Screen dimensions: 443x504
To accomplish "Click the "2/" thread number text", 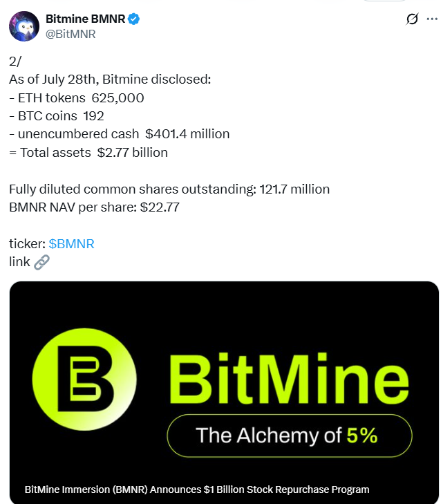I will tap(15, 62).
